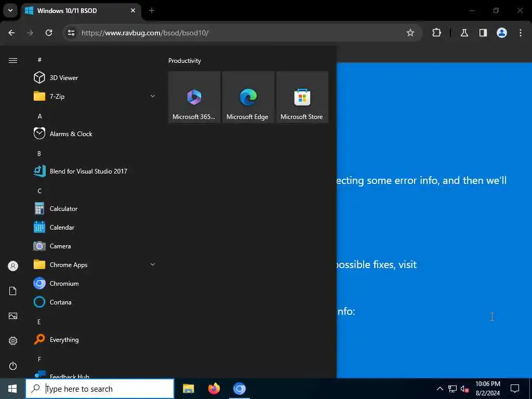Open the Microsoft 365 tile
Image resolution: width=532 pixels, height=399 pixels.
pyautogui.click(x=194, y=97)
